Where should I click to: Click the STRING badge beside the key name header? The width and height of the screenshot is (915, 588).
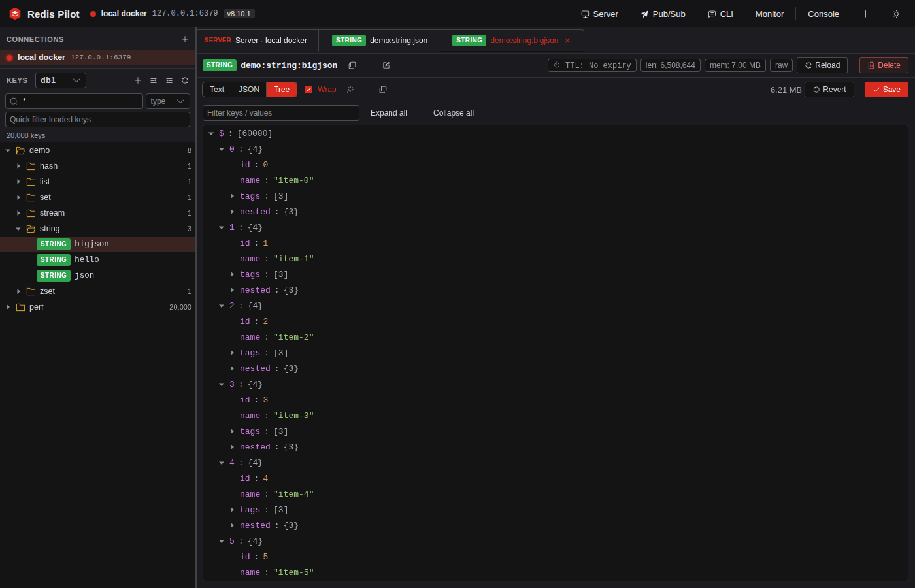[220, 65]
